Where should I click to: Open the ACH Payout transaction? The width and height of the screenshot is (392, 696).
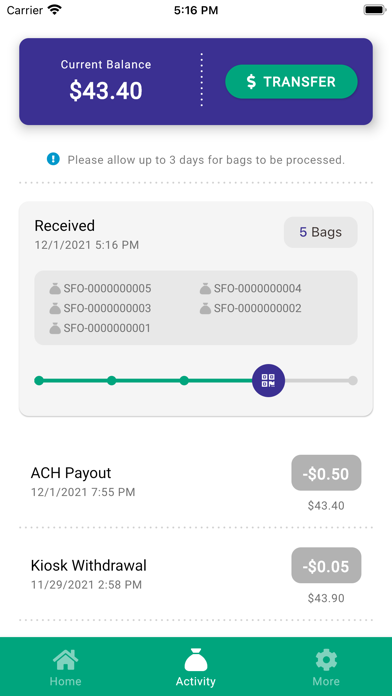(196, 482)
